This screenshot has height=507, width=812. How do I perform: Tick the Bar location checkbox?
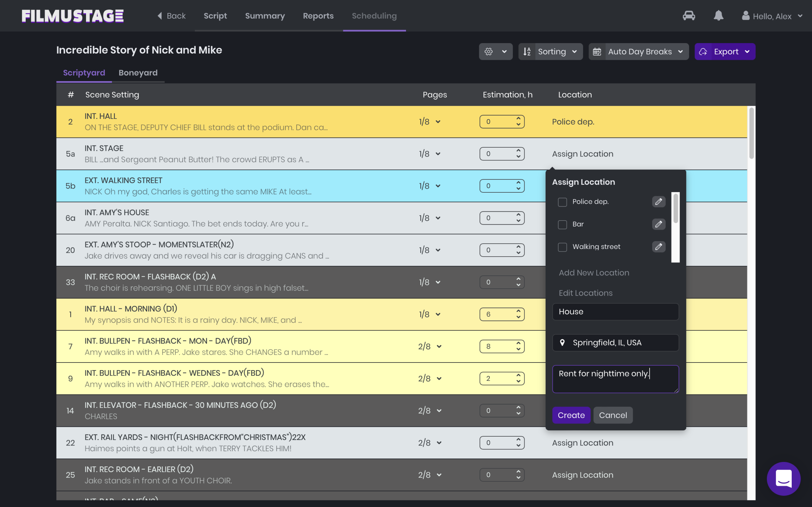pos(562,224)
